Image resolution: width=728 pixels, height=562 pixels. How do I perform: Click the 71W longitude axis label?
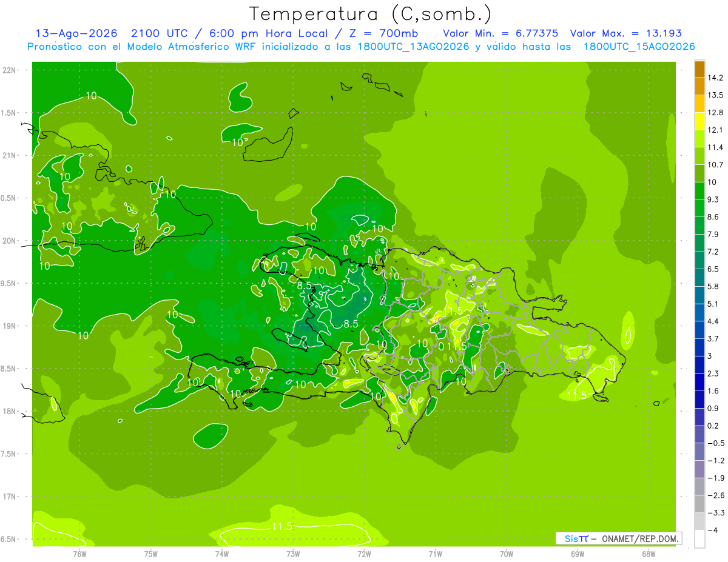(435, 554)
